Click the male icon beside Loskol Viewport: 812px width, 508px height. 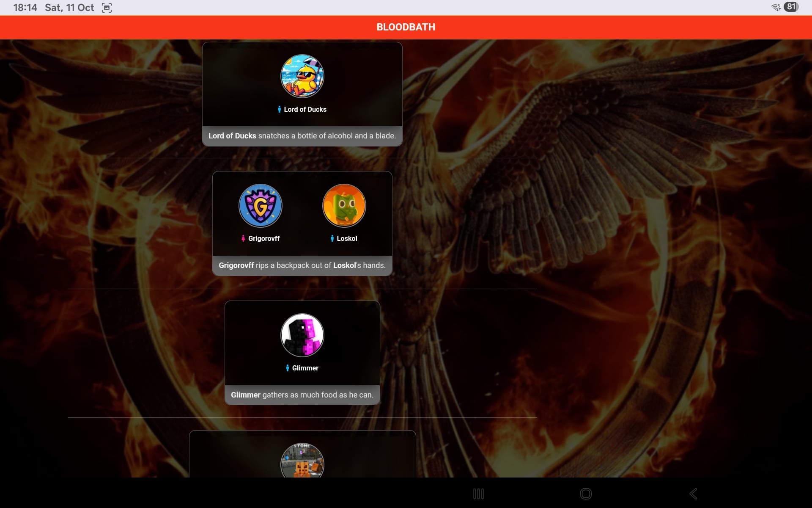click(x=332, y=239)
